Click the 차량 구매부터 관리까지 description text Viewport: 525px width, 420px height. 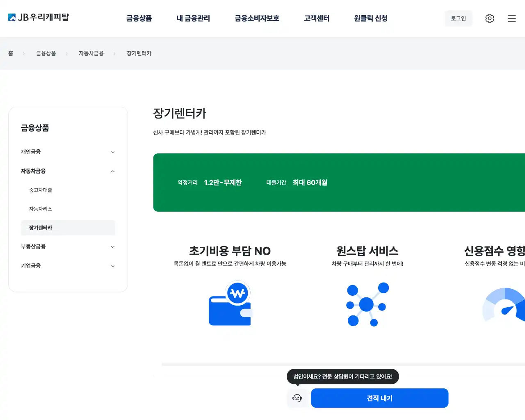[367, 264]
